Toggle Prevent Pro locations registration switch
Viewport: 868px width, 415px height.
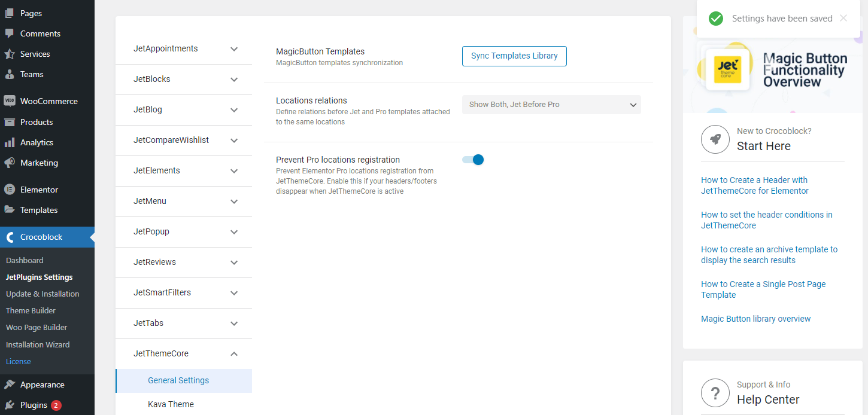pos(473,160)
